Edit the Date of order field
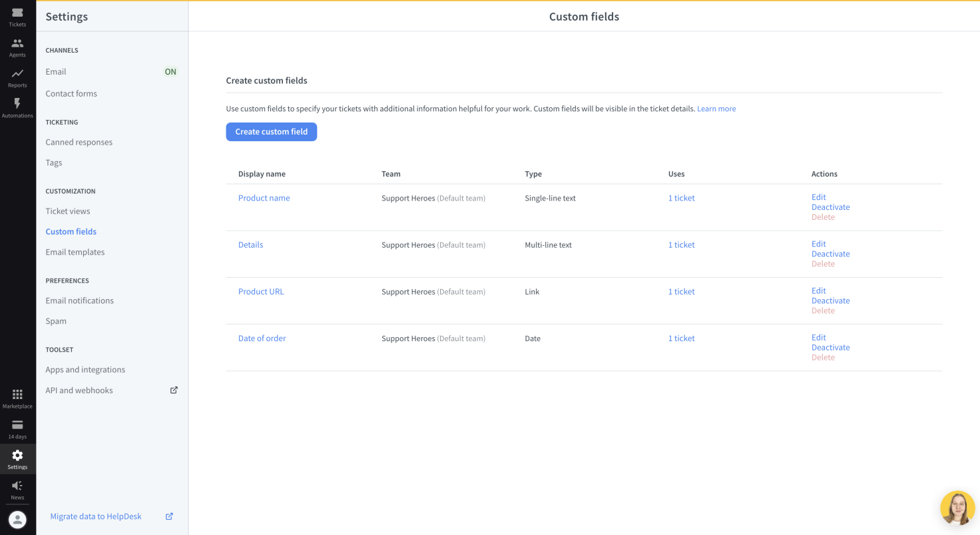This screenshot has width=980, height=535. point(819,337)
